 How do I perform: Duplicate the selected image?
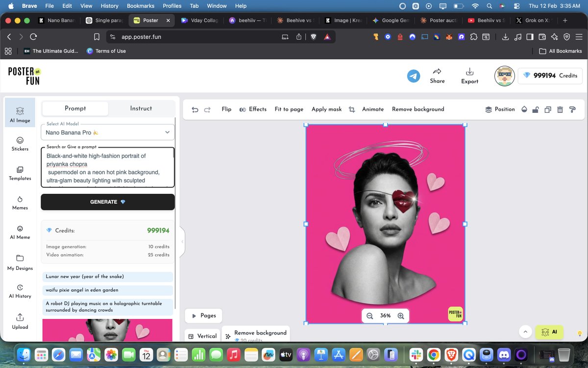[x=548, y=109]
